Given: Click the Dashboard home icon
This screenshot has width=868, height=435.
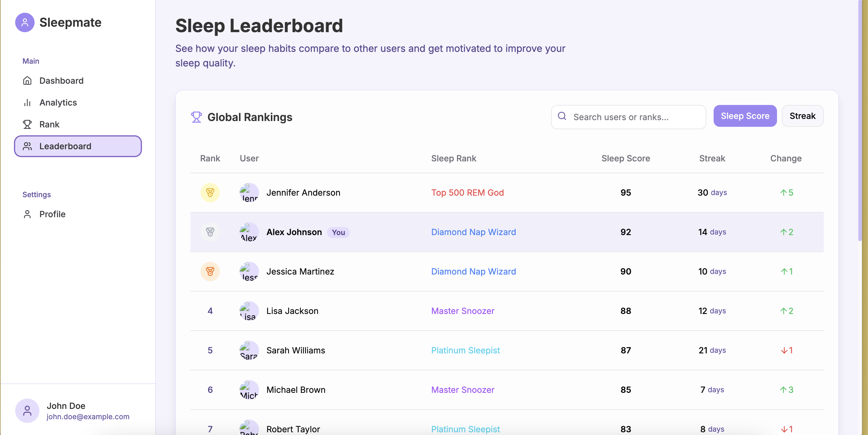Looking at the screenshot, I should click(27, 80).
